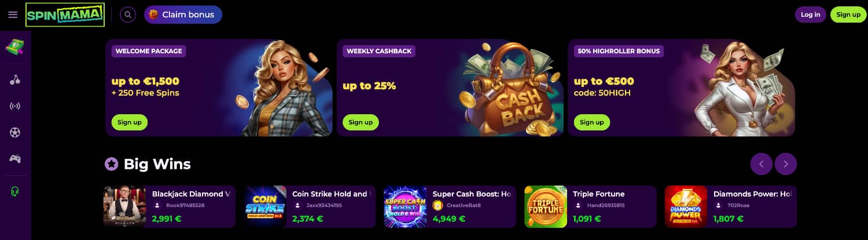868x240 pixels.
Task: Click the Claim bonus button
Action: coord(183,14)
